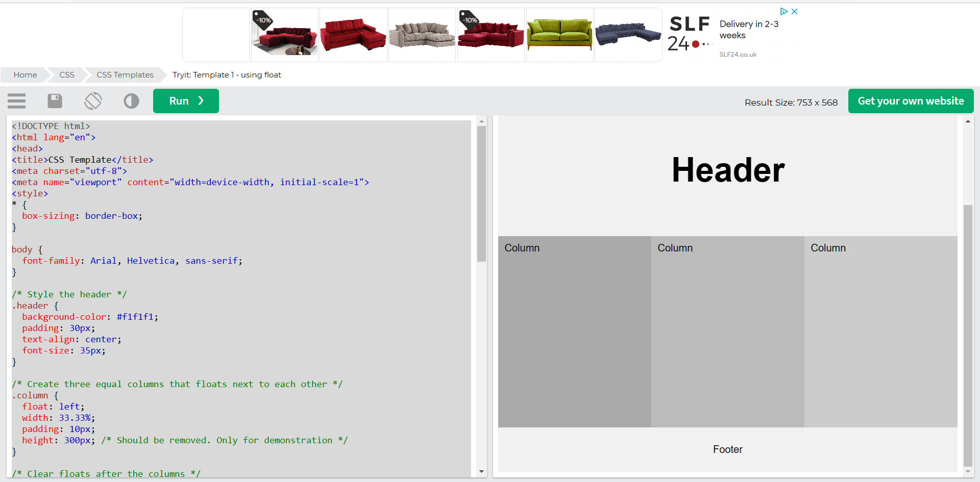Click the SLF 24 advertiser logo
Image resolution: width=980 pixels, height=482 pixels.
click(690, 34)
